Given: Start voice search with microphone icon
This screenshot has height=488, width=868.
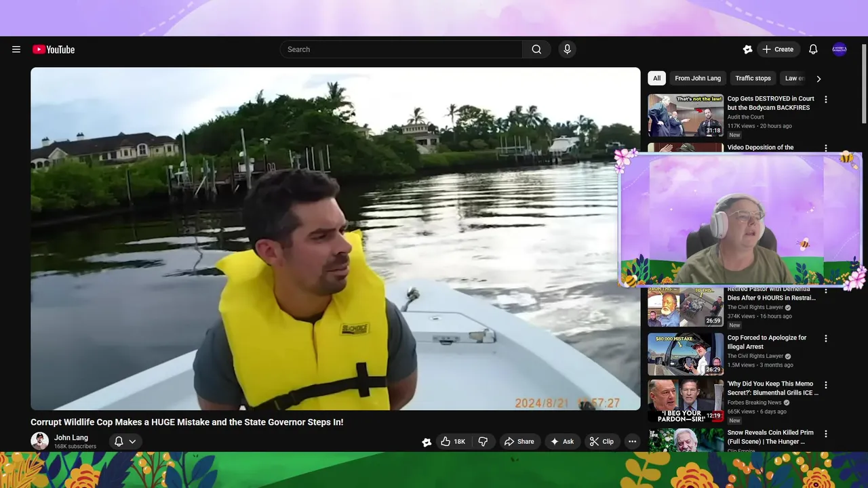Looking at the screenshot, I should [568, 49].
